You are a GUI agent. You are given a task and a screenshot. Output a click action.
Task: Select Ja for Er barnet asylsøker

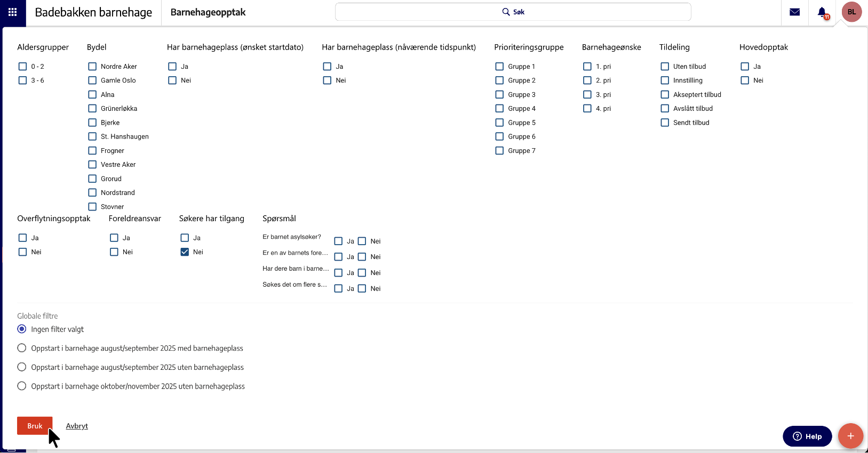(338, 241)
